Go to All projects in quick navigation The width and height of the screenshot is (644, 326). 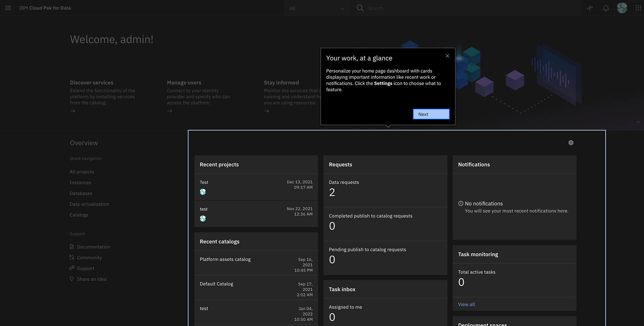click(x=82, y=172)
